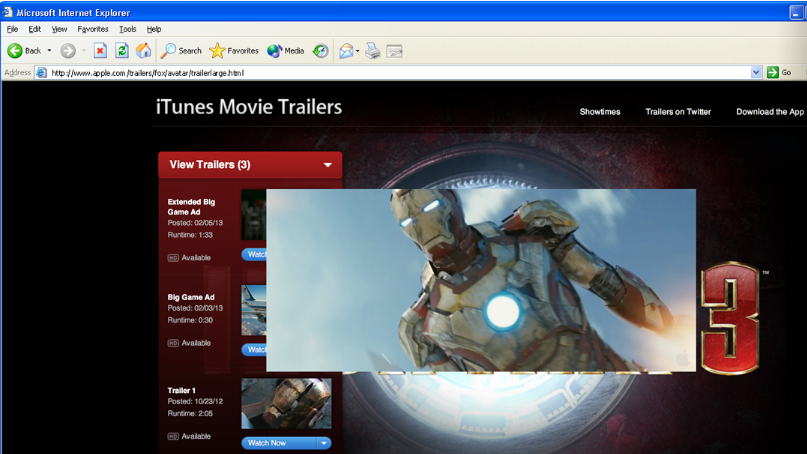Click Watch Now for Trailer 1

click(278, 443)
